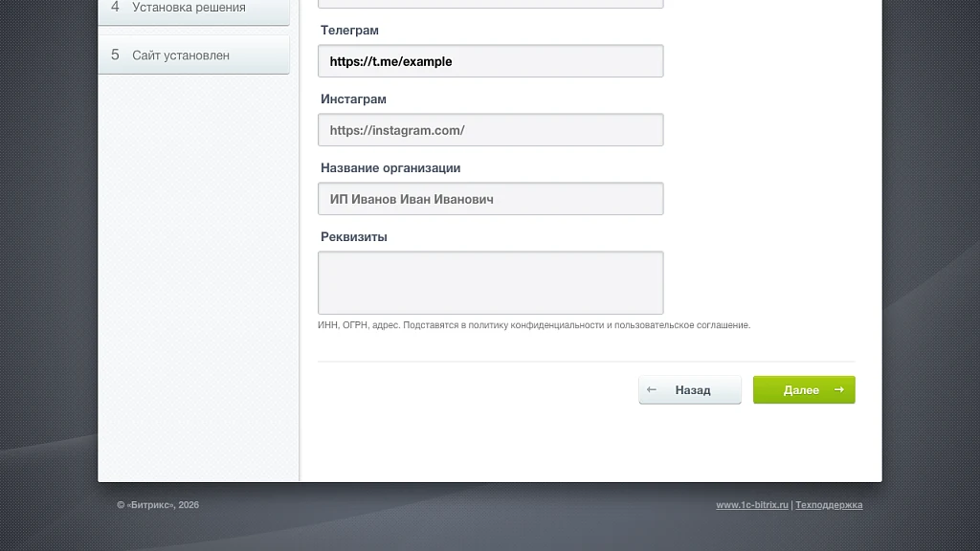Focus the Instagram link field
This screenshot has height=551, width=980.
pyautogui.click(x=491, y=130)
